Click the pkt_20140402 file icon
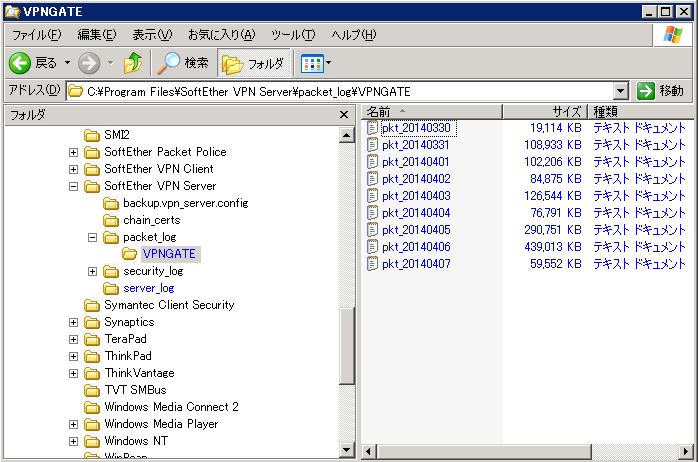Screen dimensions: 698x462 tap(372, 178)
